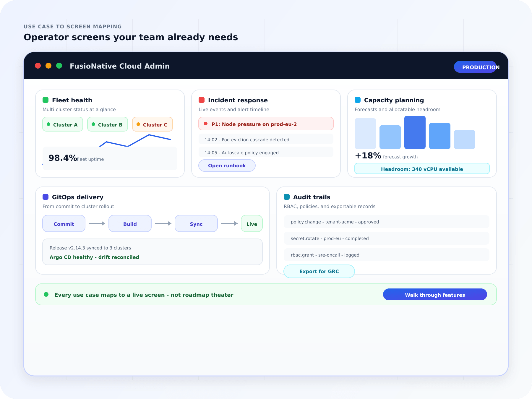Open the P1 Node pressure alert
The image size is (532, 399).
tap(266, 124)
